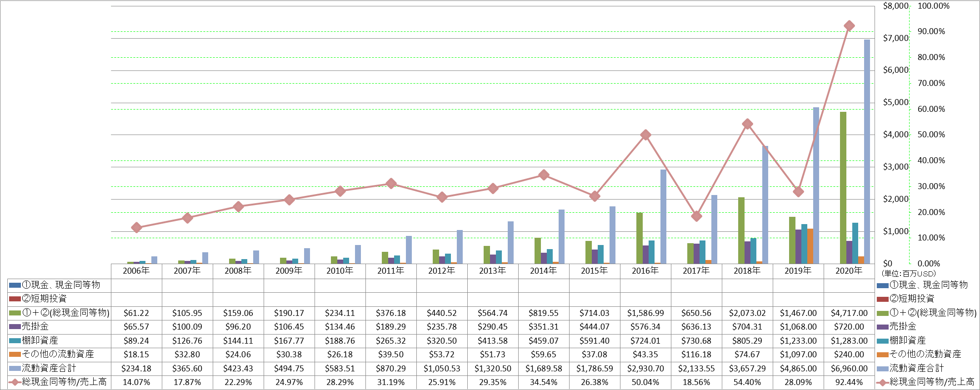The image size is (980, 390).
Task: Click the $18.15 other current assets cell
Action: click(136, 354)
